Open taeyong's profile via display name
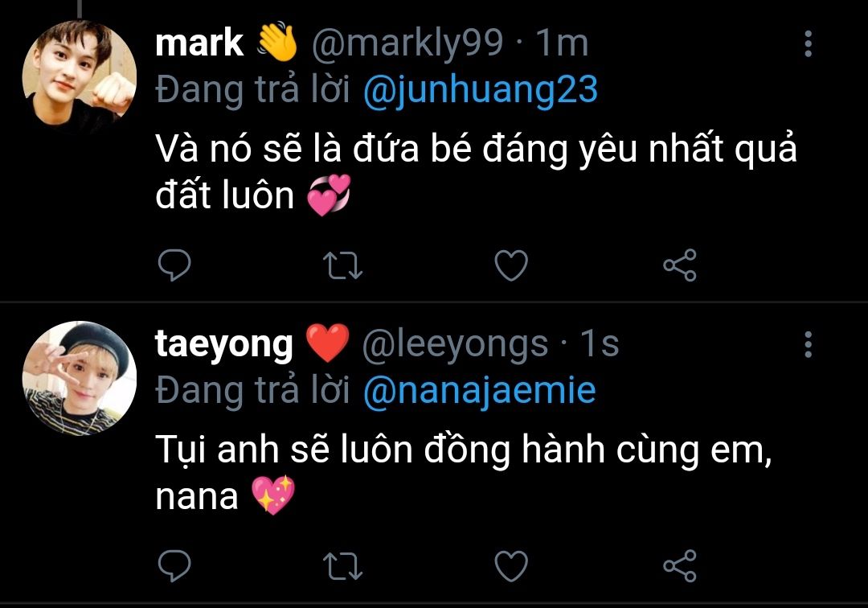The width and height of the screenshot is (868, 608). 224,345
